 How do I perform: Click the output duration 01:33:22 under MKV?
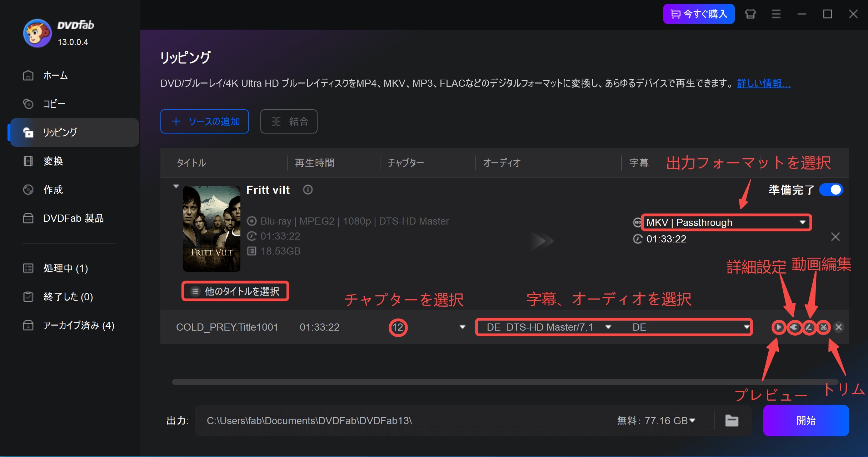[666, 239]
